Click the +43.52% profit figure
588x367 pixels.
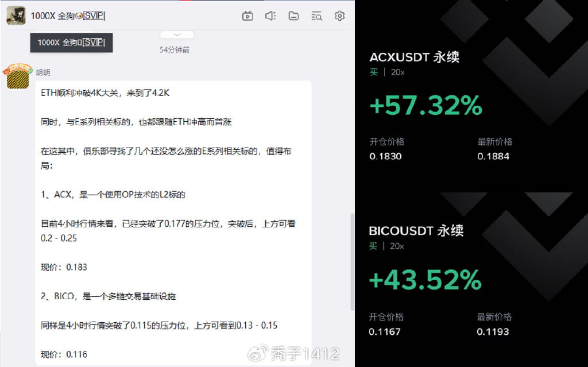point(425,280)
